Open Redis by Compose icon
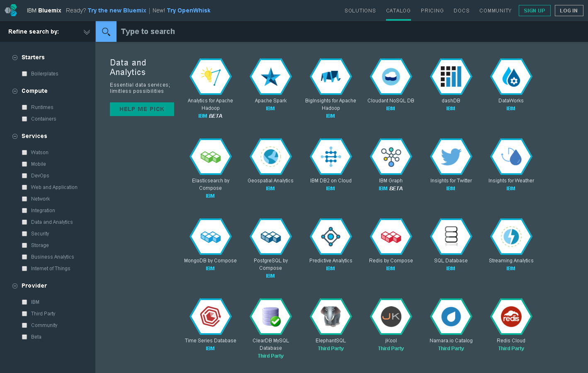The width and height of the screenshot is (588, 373). tap(391, 237)
